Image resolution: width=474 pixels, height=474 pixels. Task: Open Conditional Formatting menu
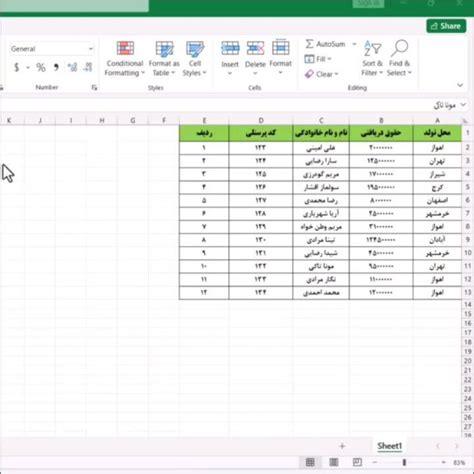point(125,59)
